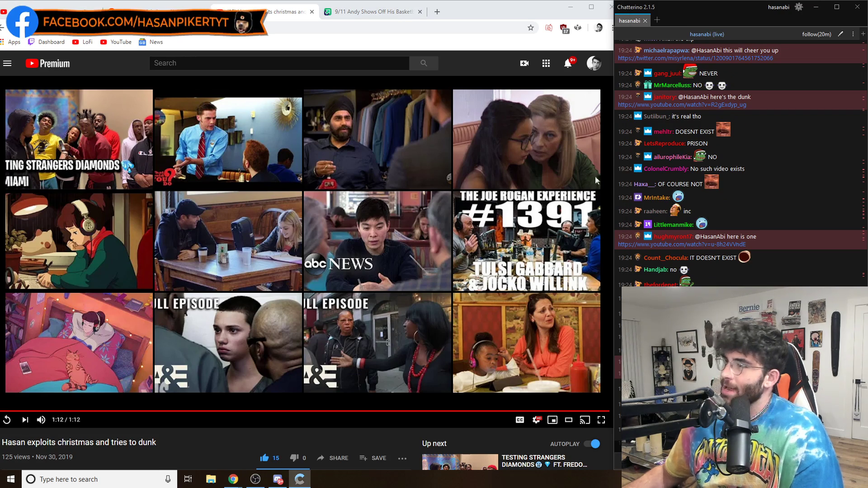Viewport: 868px width, 488px height.
Task: Open the player settings gear menu
Action: click(537, 420)
